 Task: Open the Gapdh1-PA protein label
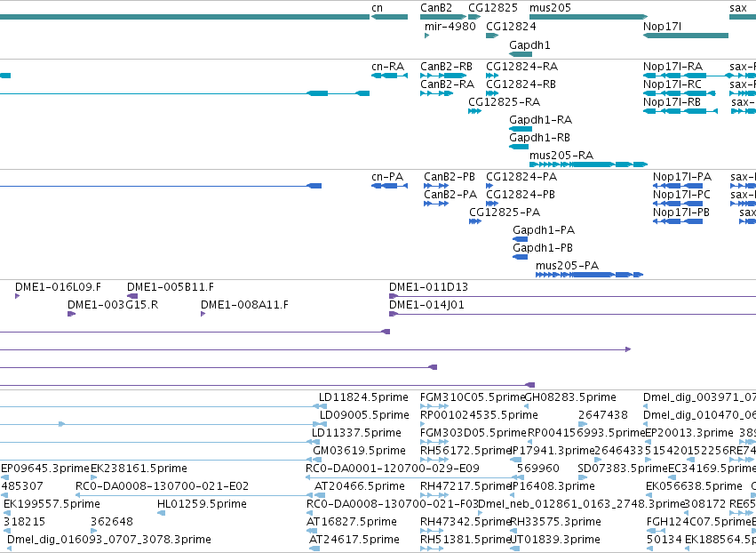point(544,230)
